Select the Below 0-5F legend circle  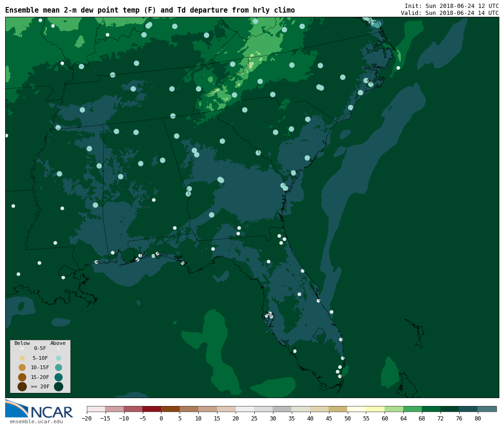(x=22, y=348)
